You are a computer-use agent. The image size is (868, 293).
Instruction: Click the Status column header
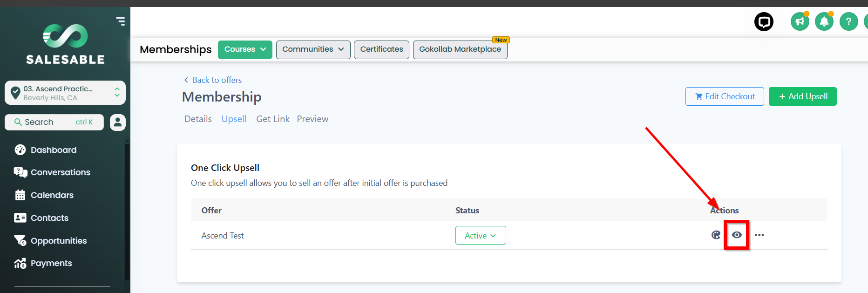click(467, 211)
